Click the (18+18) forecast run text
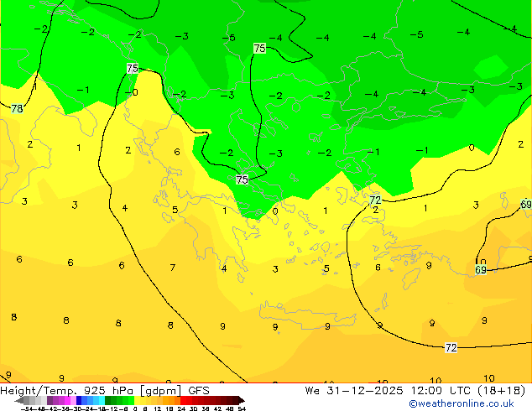This screenshot has width=532, height=411. tap(502, 391)
